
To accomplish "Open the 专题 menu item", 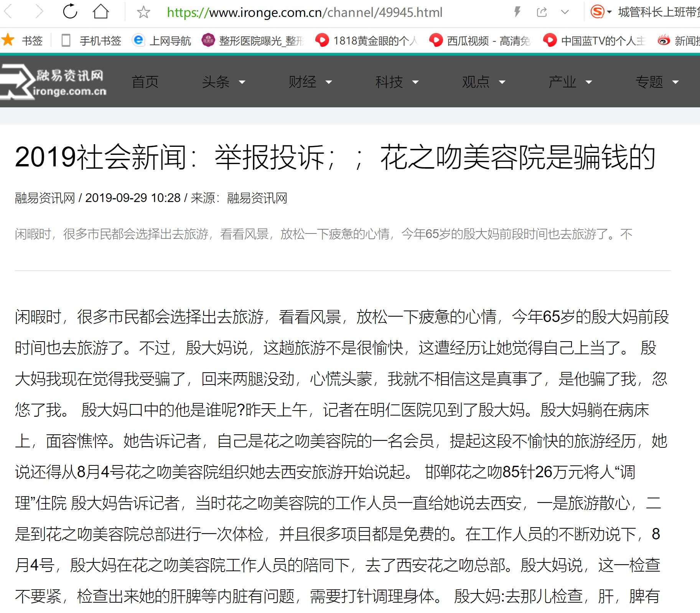I will (x=649, y=82).
